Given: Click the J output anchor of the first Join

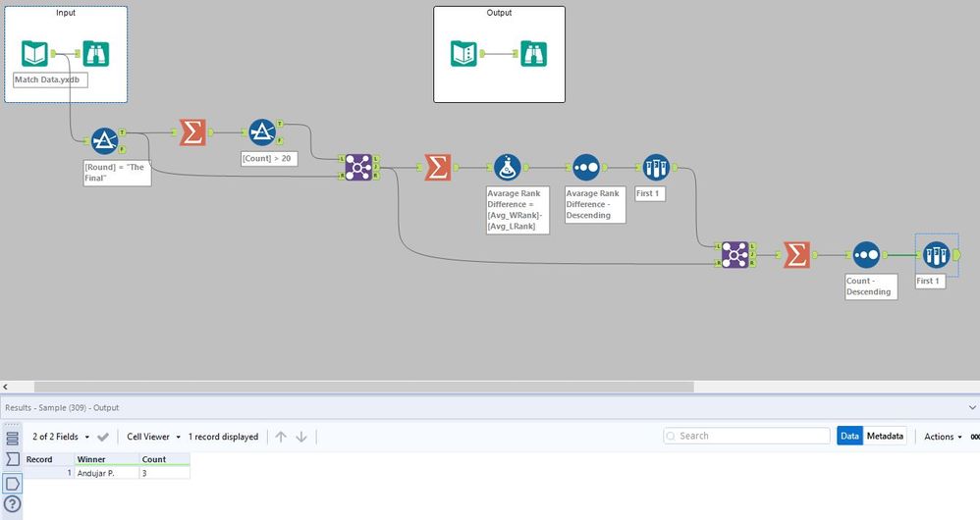Looking at the screenshot, I should 376,168.
